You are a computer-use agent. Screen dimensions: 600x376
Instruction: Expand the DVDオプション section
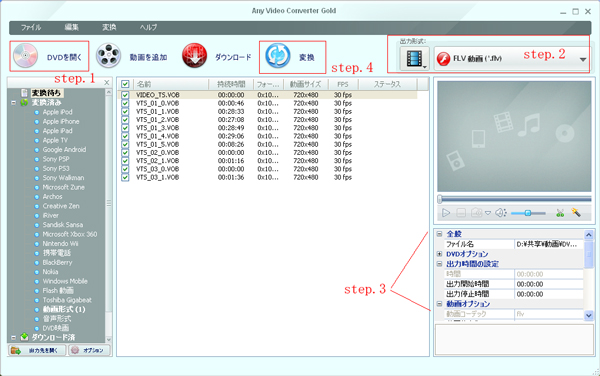click(x=439, y=254)
